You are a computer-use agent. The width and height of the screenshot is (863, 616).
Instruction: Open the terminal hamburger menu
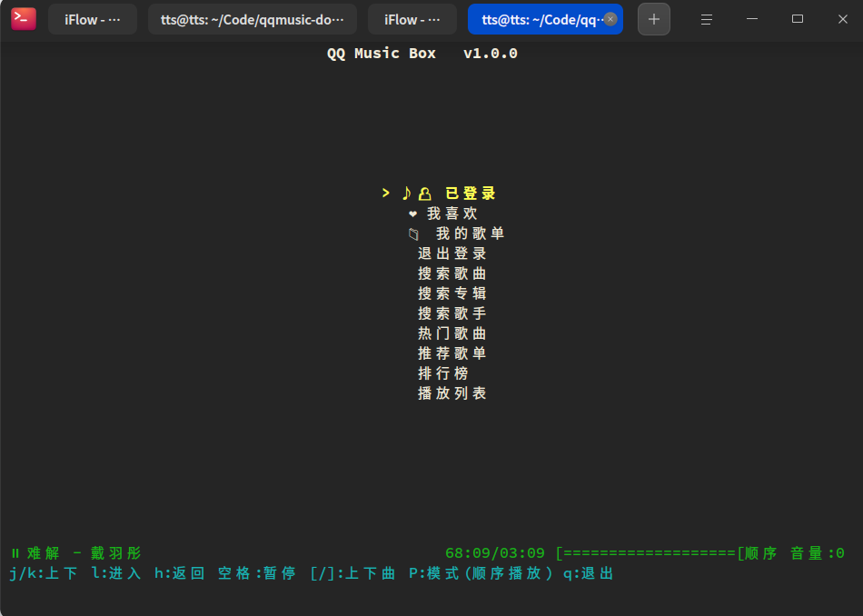[x=707, y=19]
